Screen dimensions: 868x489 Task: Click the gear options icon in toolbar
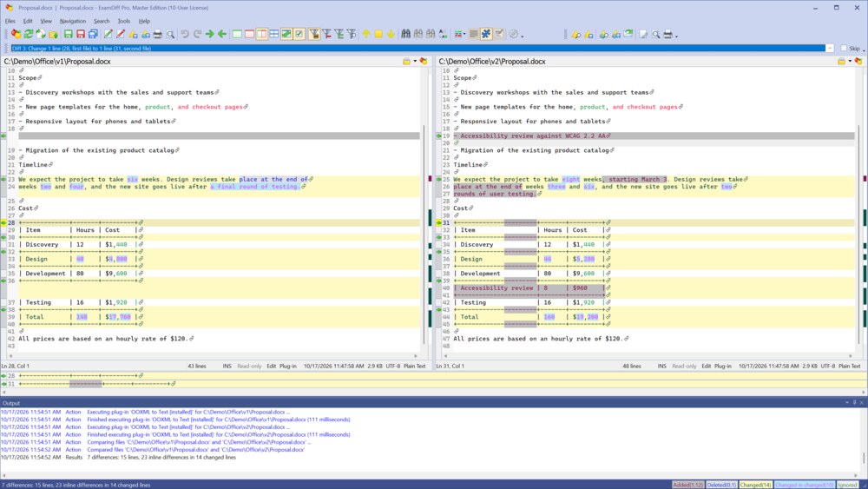(514, 35)
